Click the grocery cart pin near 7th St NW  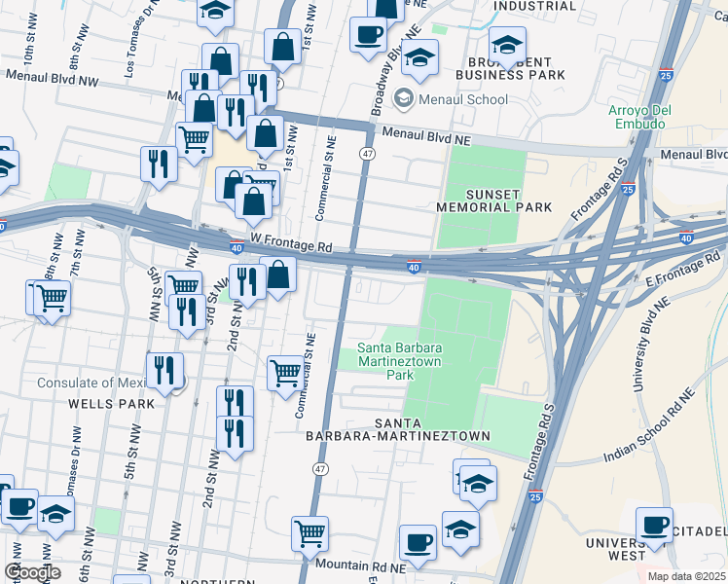pyautogui.click(x=52, y=301)
